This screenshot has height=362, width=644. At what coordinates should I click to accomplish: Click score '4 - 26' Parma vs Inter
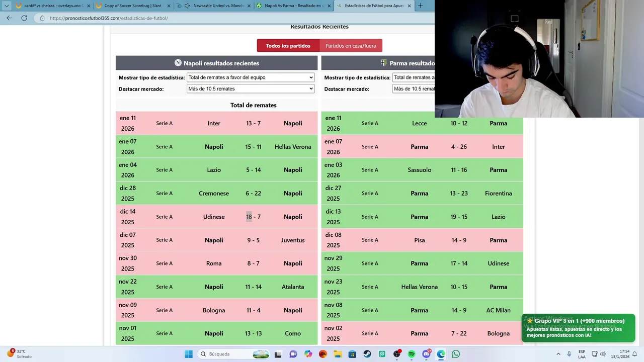click(459, 147)
